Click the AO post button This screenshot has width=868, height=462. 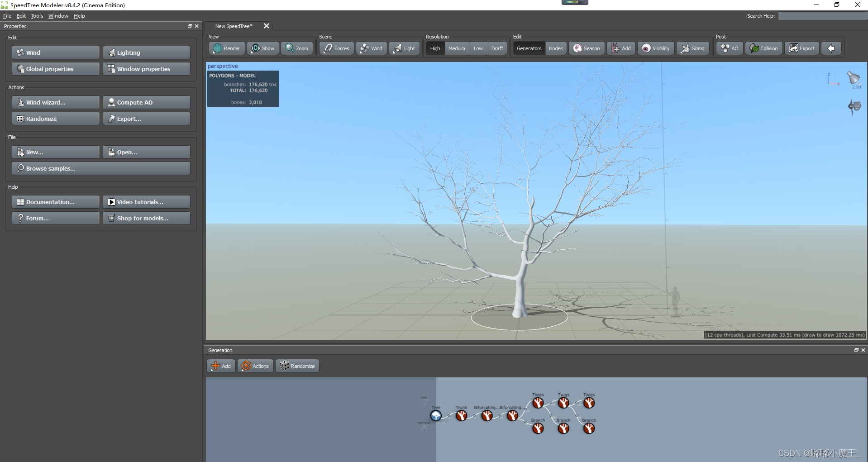[x=730, y=48]
